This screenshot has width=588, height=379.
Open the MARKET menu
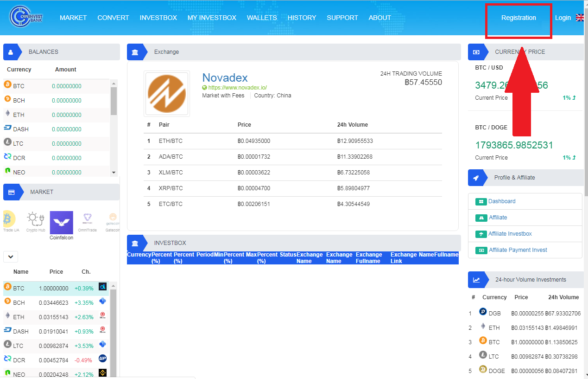click(x=73, y=18)
